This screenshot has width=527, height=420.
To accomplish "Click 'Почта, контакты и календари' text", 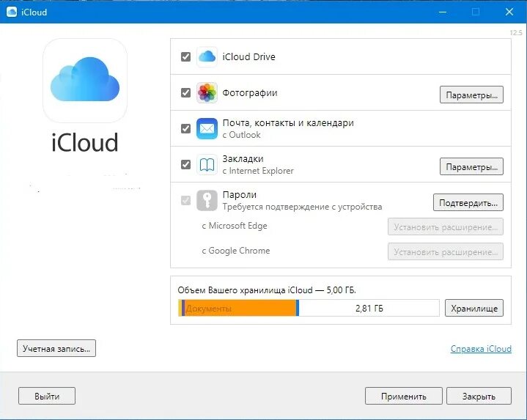I will [288, 123].
